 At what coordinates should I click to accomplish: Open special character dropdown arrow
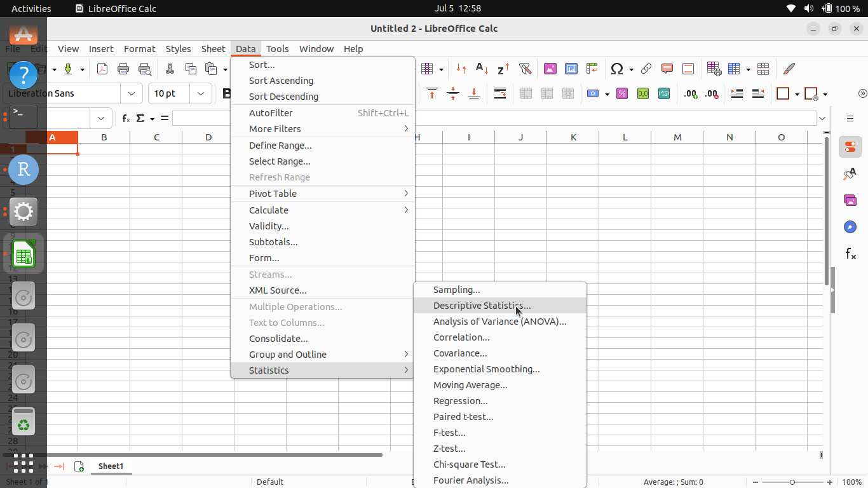(631, 69)
